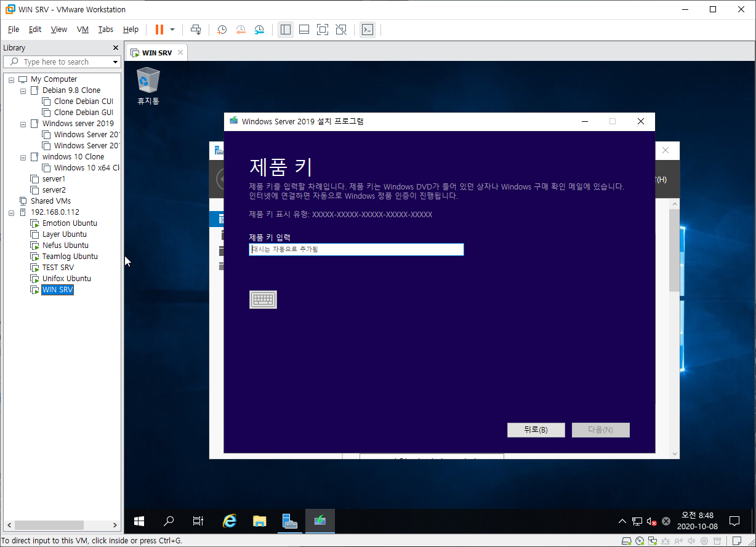Open the Library search filter dropdown arrow
756x547 pixels.
click(115, 62)
